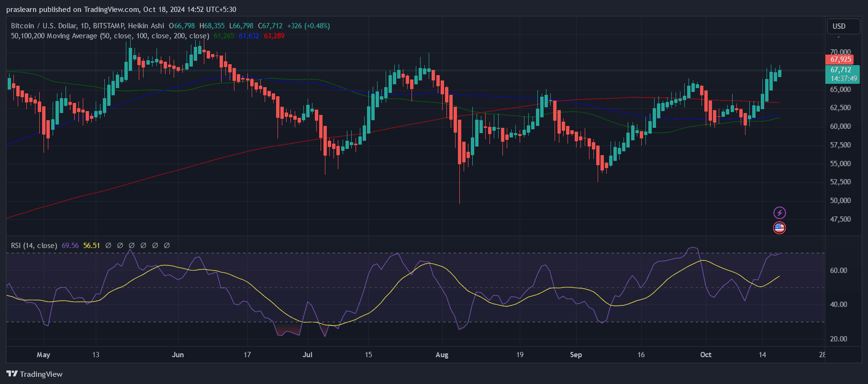This screenshot has width=868, height=384.
Task: Click the 52,500 price axis label
Action: point(840,182)
